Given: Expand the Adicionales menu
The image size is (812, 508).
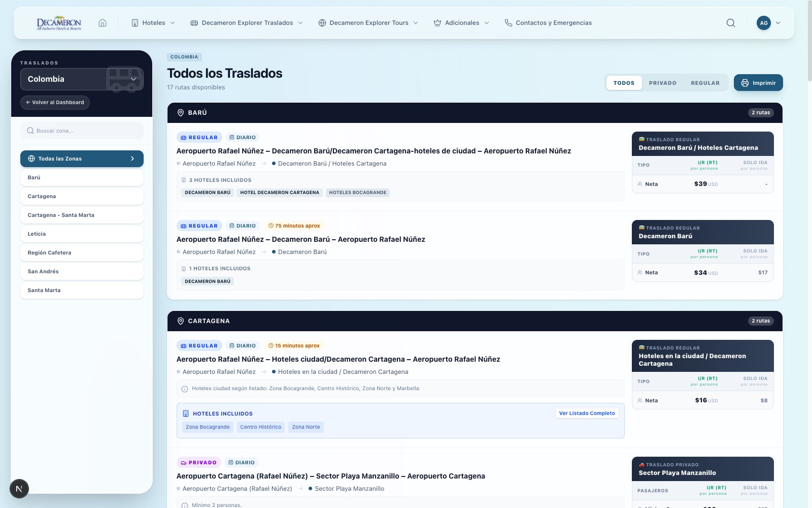Looking at the screenshot, I should pos(462,23).
